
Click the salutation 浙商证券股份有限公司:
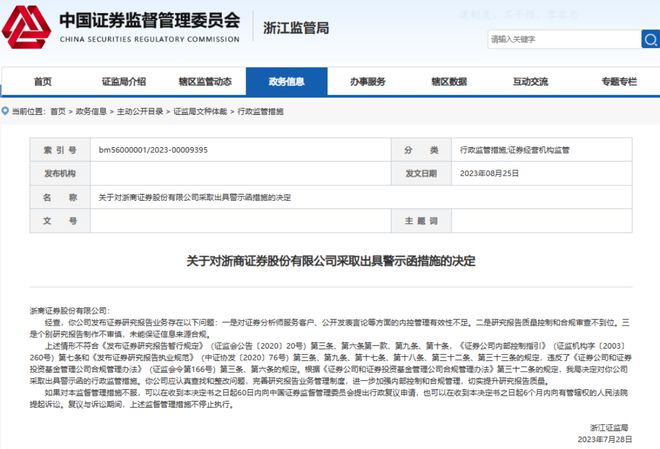(70, 311)
